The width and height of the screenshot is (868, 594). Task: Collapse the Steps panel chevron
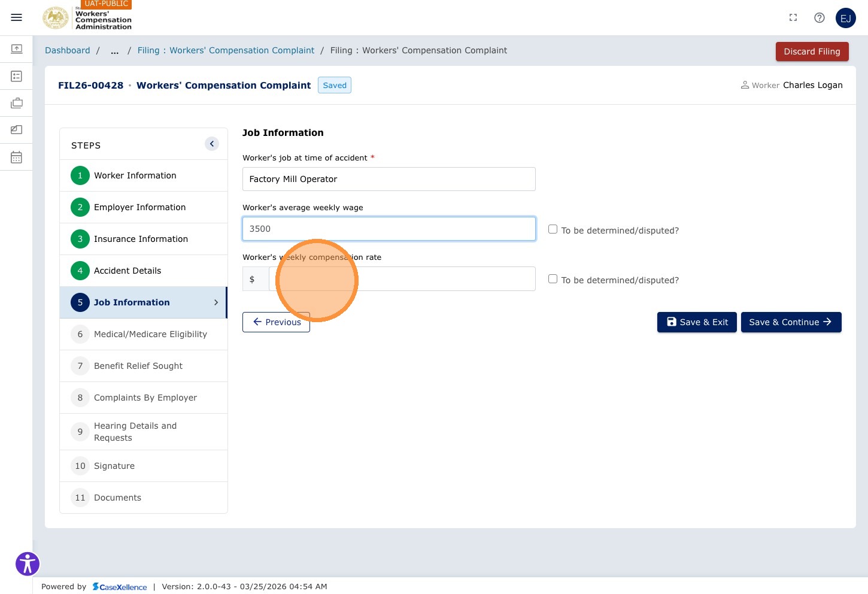point(212,144)
